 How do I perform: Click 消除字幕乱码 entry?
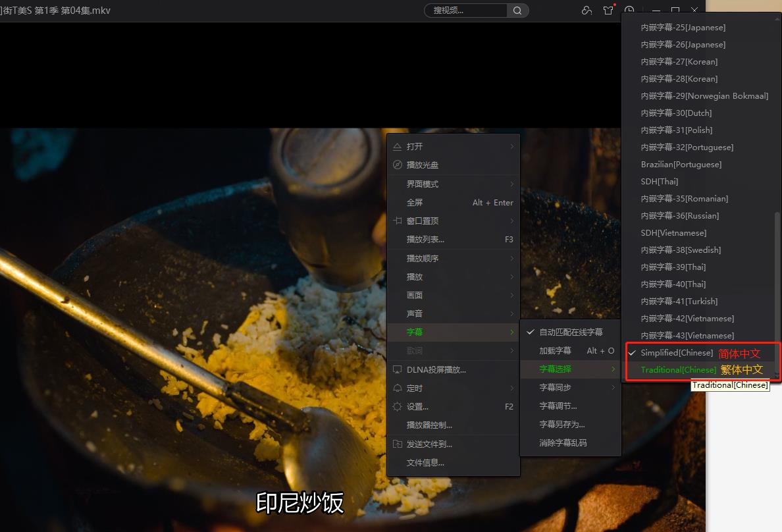point(571,442)
